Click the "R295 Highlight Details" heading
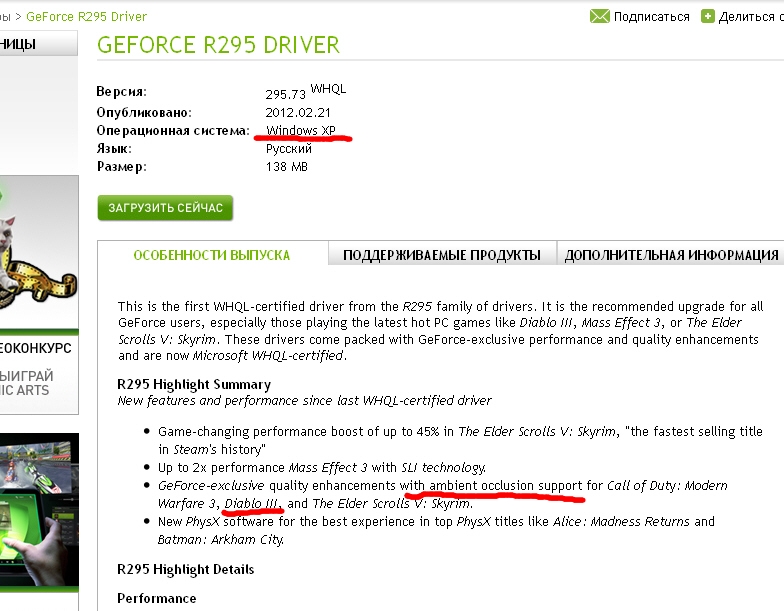The width and height of the screenshot is (784, 611). click(186, 569)
